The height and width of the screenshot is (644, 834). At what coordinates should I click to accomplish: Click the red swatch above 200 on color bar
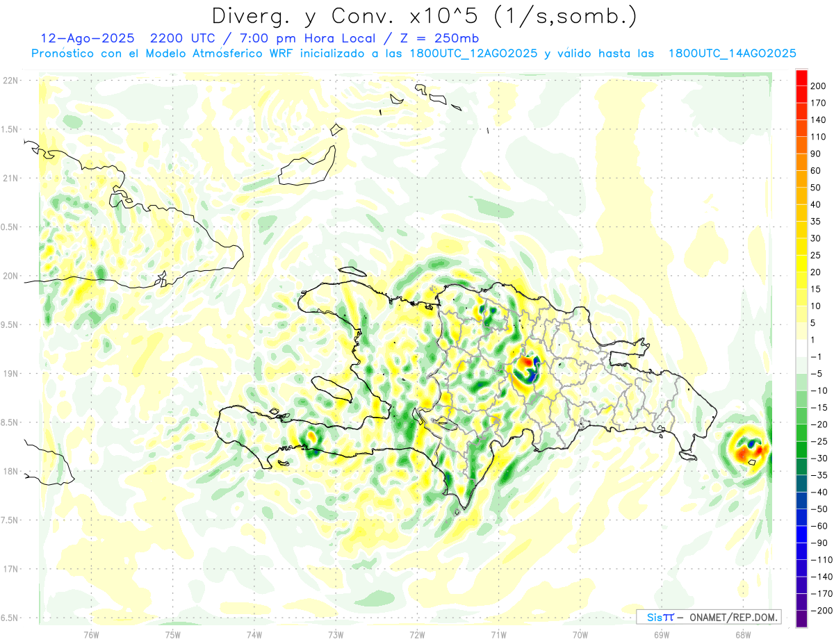tap(801, 78)
